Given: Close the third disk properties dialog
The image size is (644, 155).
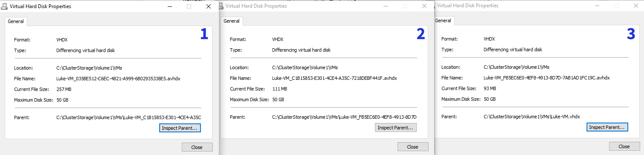Looking at the screenshot, I should coord(624,146).
